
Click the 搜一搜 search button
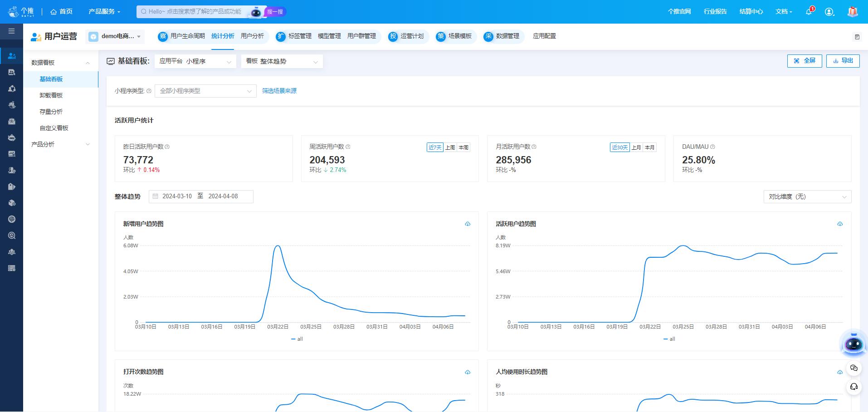(x=275, y=12)
